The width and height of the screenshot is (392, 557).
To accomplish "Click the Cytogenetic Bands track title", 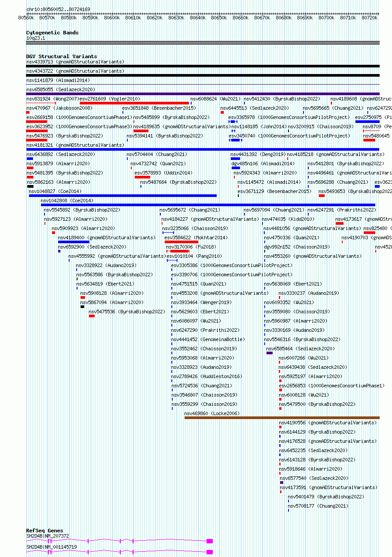I will pos(52,33).
